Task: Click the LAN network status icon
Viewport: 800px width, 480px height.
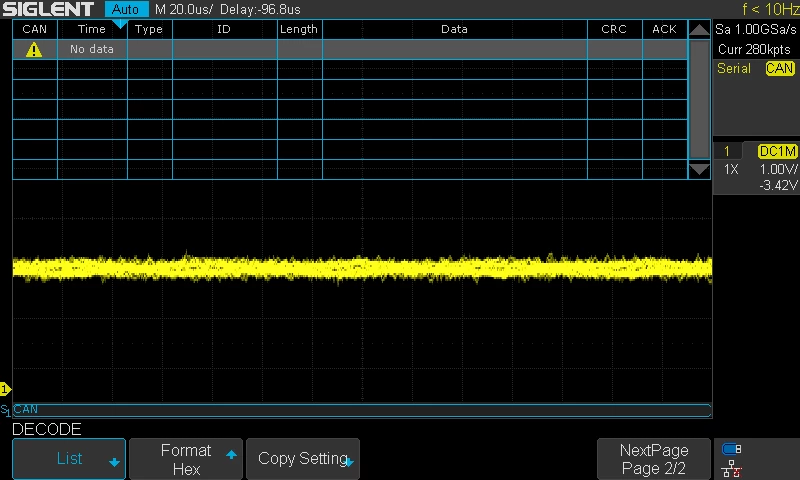Action: (x=732, y=469)
